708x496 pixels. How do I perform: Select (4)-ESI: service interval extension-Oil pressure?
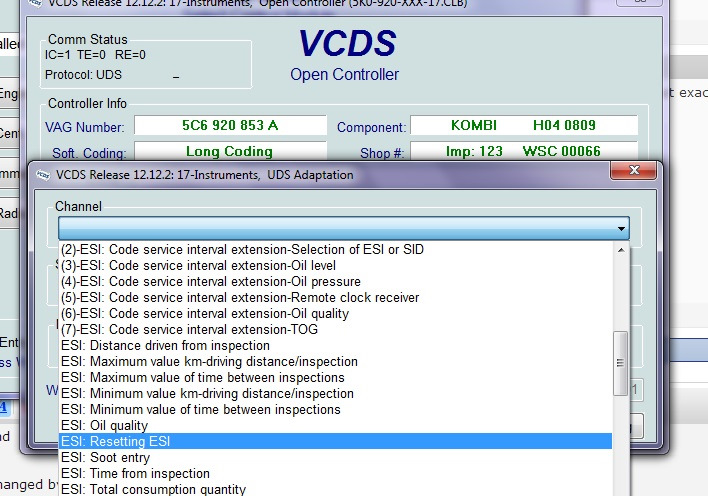pos(335,281)
